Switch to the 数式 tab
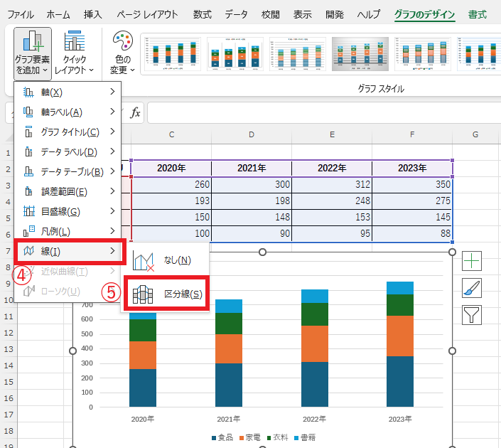Image resolution: width=501 pixels, height=448 pixels. (x=203, y=14)
